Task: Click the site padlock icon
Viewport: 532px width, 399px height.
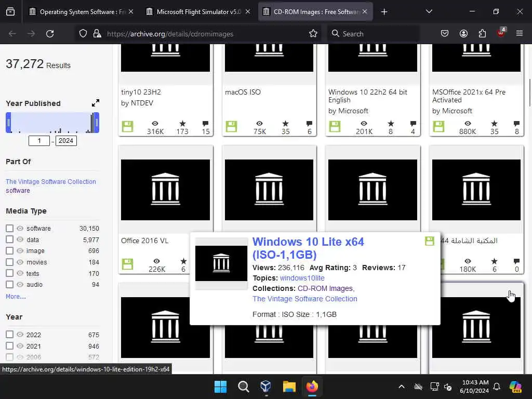Action: pos(97,34)
